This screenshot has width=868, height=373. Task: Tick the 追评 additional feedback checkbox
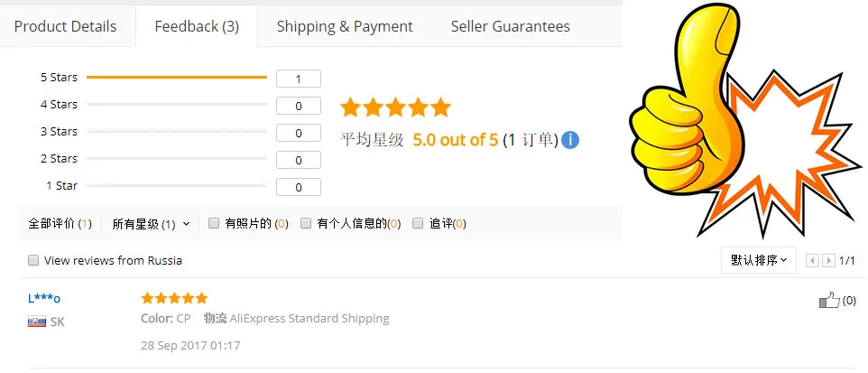[x=418, y=223]
